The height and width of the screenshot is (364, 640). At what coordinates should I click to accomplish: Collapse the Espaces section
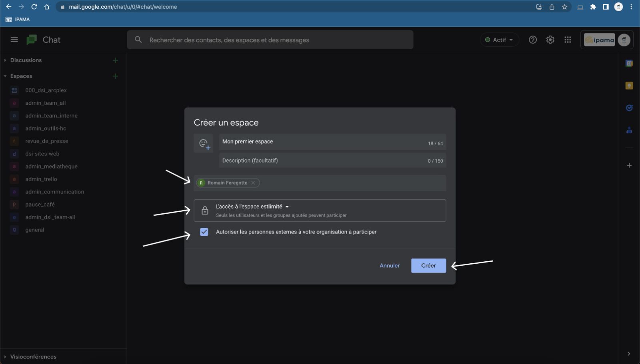click(x=5, y=76)
